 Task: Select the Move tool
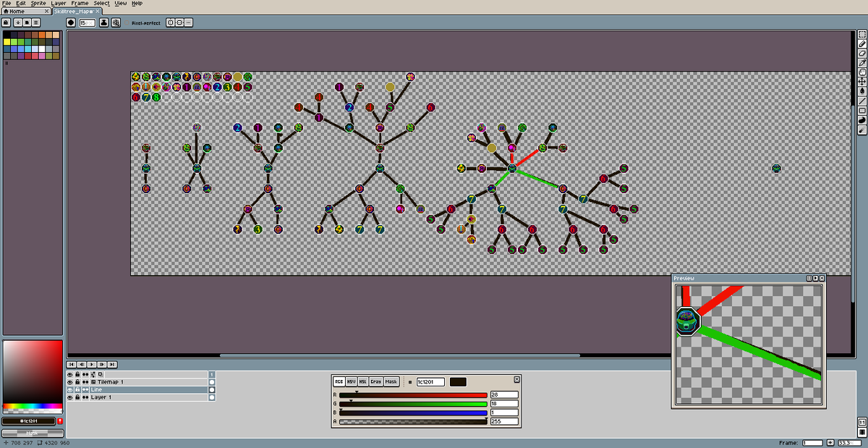click(862, 82)
